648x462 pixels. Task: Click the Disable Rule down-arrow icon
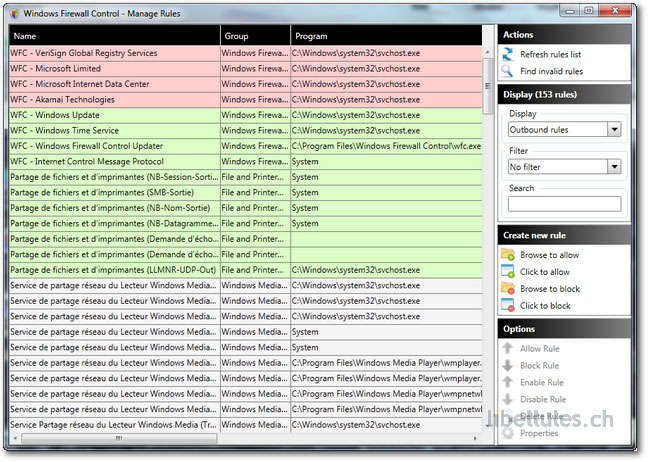[508, 399]
